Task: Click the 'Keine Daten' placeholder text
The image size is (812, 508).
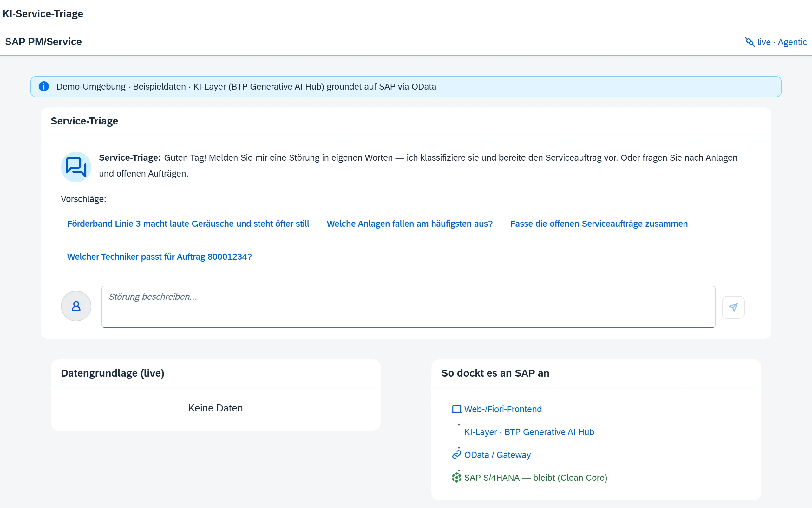Action: click(x=215, y=408)
